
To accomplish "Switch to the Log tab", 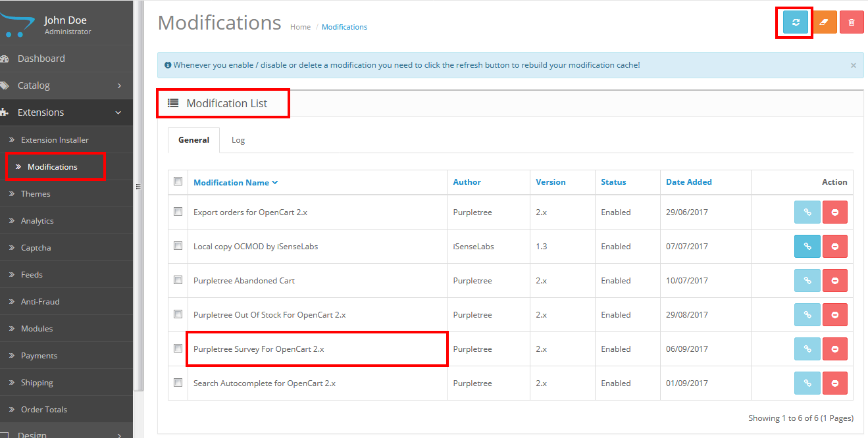I will pos(238,140).
